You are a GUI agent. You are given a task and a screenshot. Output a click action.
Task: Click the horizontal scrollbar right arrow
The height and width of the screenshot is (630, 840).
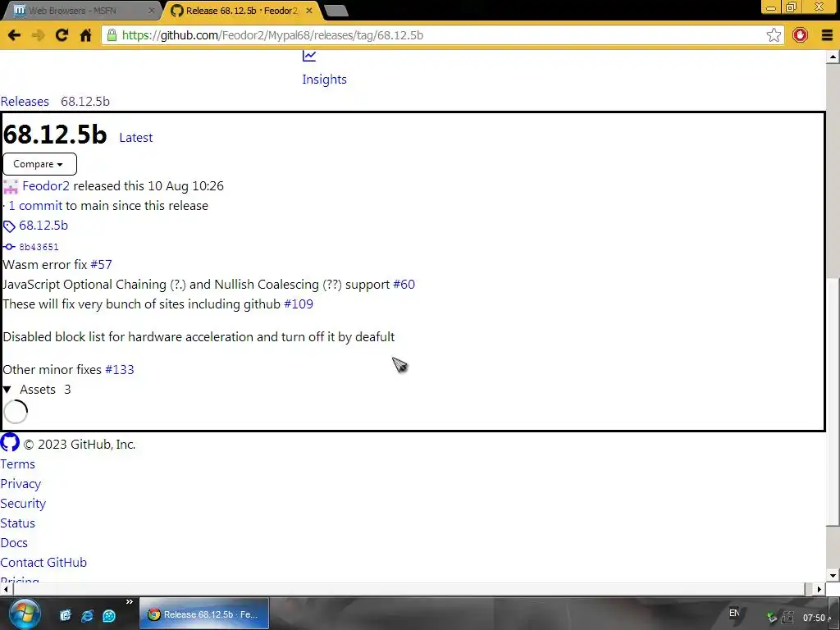819,589
